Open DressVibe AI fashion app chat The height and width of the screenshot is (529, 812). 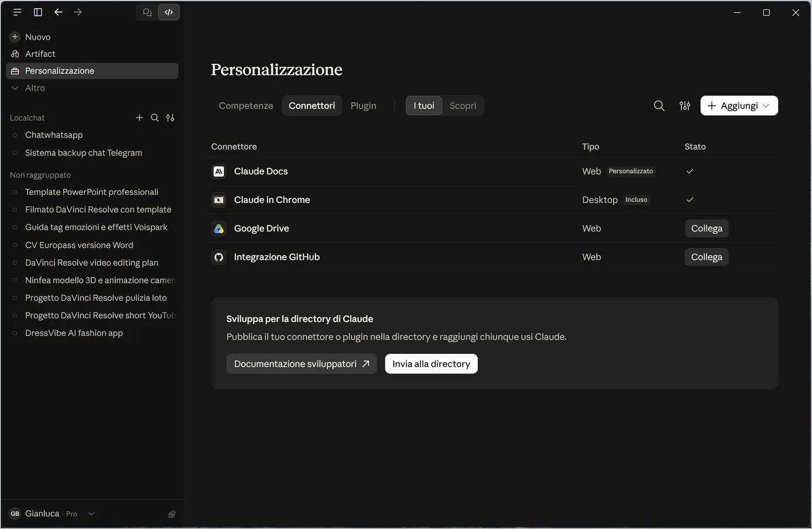(x=74, y=333)
